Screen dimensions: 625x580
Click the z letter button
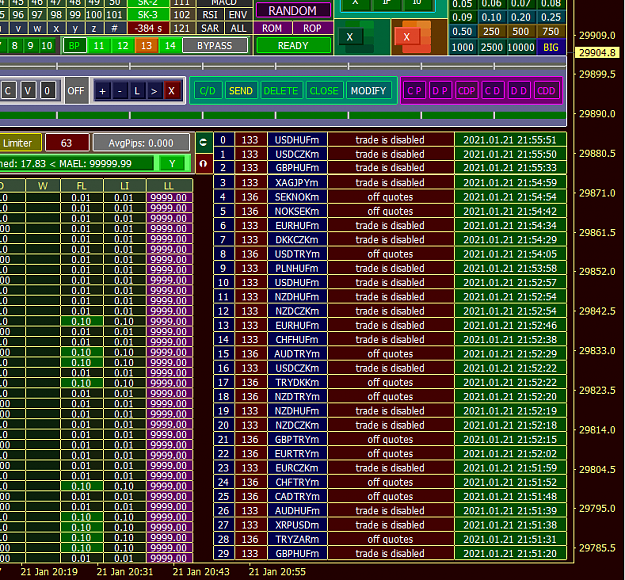tap(94, 28)
